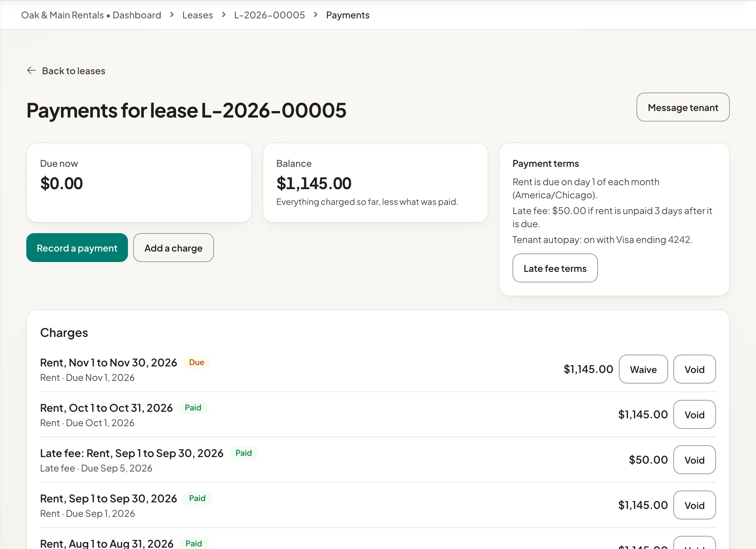This screenshot has height=549, width=756.
Task: Click the Paid badge on Oct rent
Action: [x=193, y=408]
